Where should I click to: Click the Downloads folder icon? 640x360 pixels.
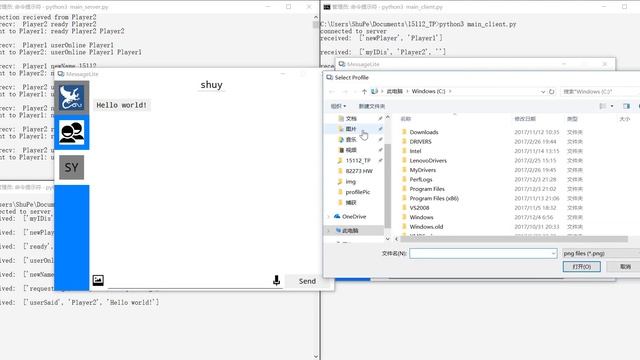point(404,132)
